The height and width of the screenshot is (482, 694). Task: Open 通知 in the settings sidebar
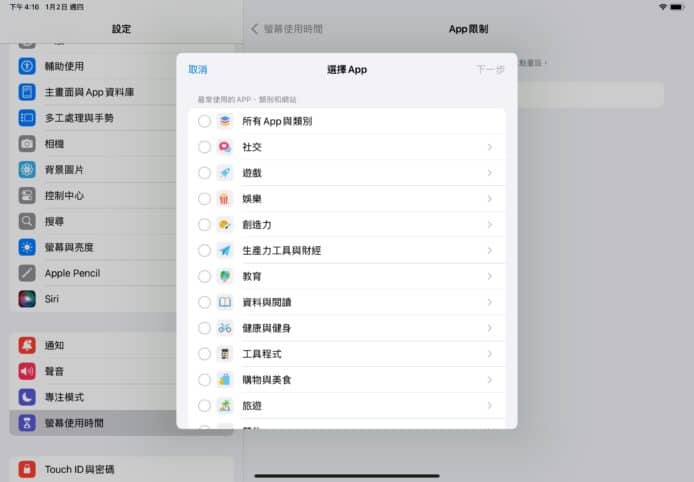(54, 345)
